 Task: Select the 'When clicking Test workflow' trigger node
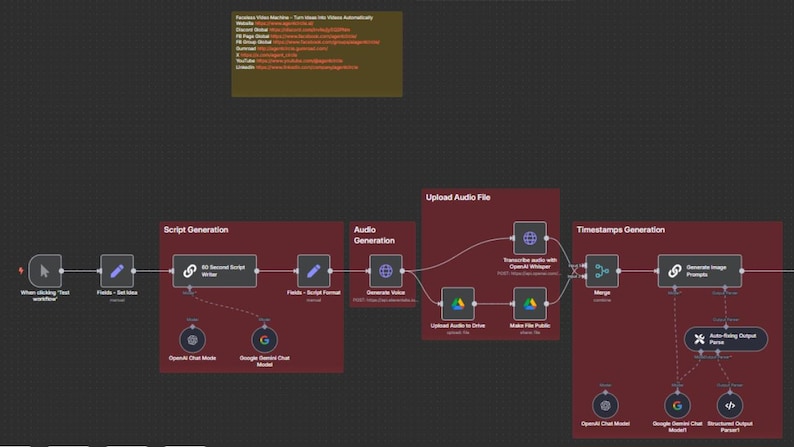click(45, 271)
